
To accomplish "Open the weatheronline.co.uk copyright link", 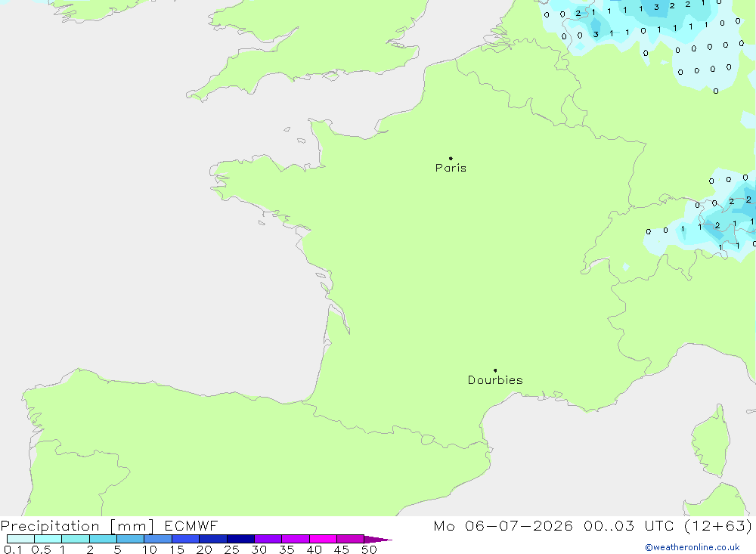I will [692, 547].
